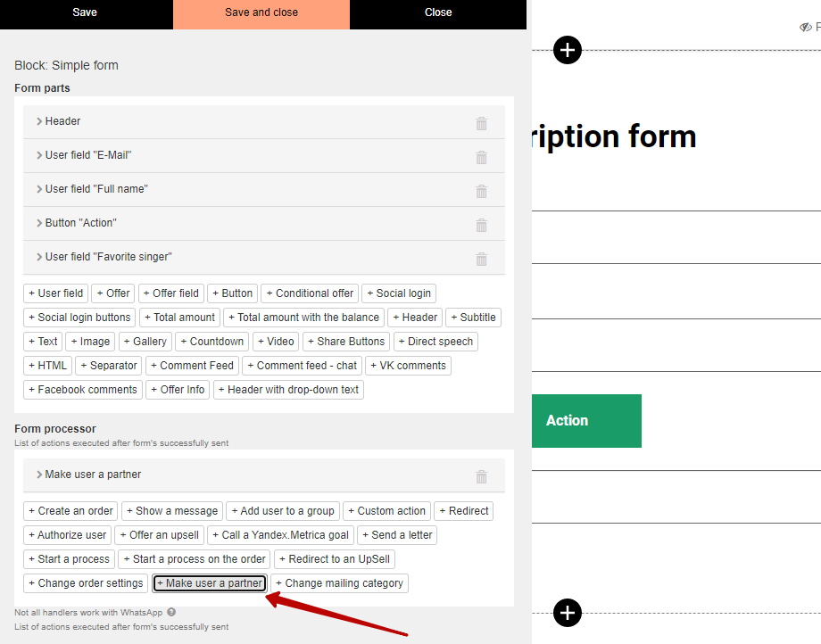821x644 pixels.
Task: Add a Total amount part
Action: (x=179, y=318)
